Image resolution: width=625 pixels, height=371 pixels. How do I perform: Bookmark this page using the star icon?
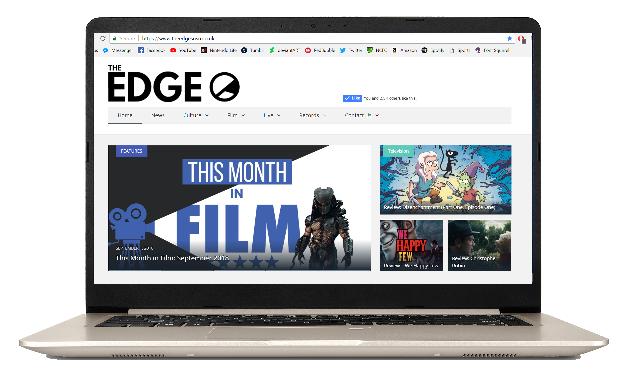[x=509, y=39]
